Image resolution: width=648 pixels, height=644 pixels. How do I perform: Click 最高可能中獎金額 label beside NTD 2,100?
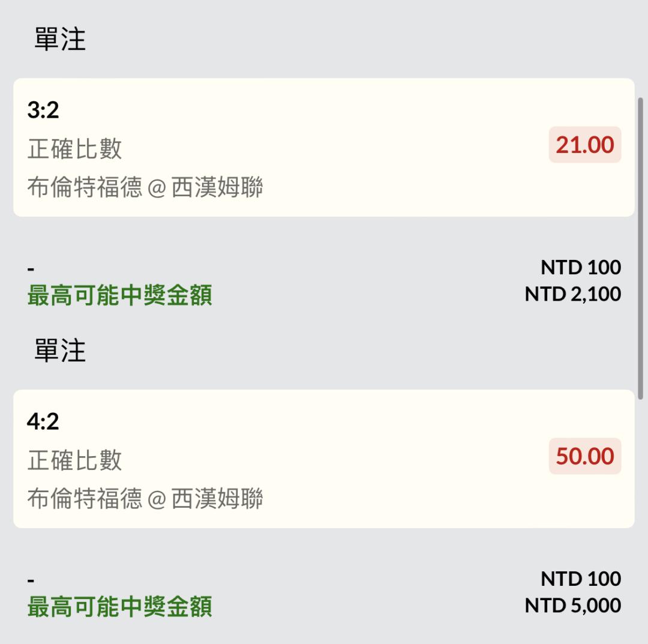[x=119, y=296]
